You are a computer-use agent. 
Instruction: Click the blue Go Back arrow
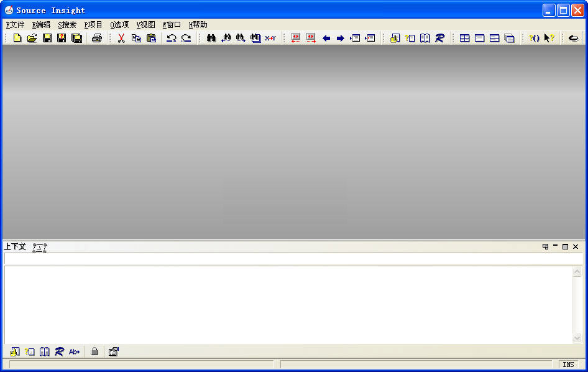pos(326,39)
